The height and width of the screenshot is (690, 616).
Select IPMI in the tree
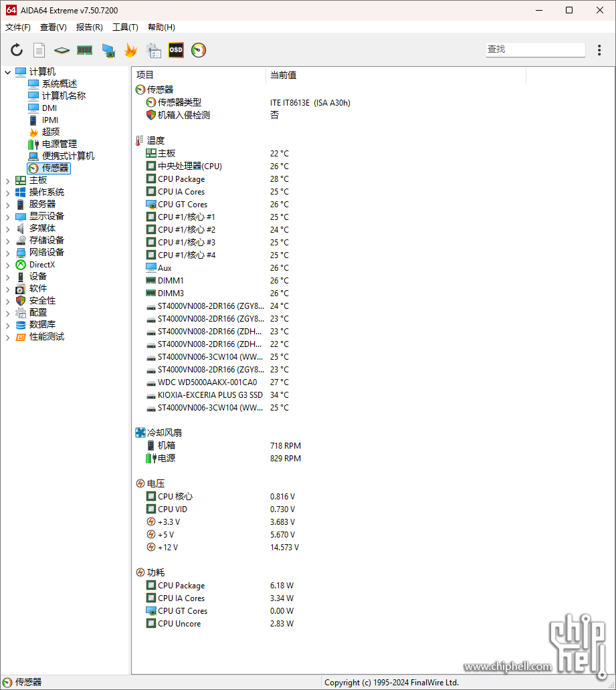click(x=50, y=120)
